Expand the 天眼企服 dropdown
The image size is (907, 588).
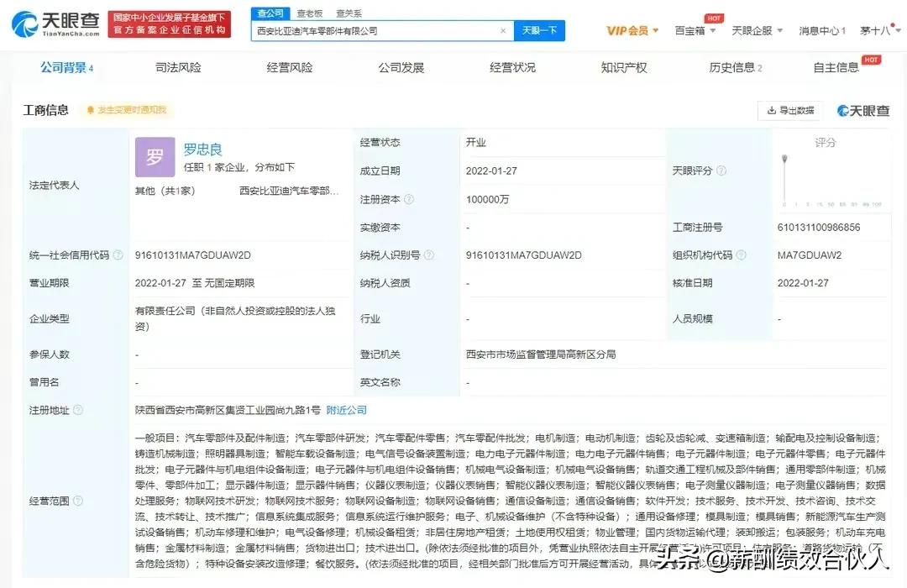coord(757,31)
